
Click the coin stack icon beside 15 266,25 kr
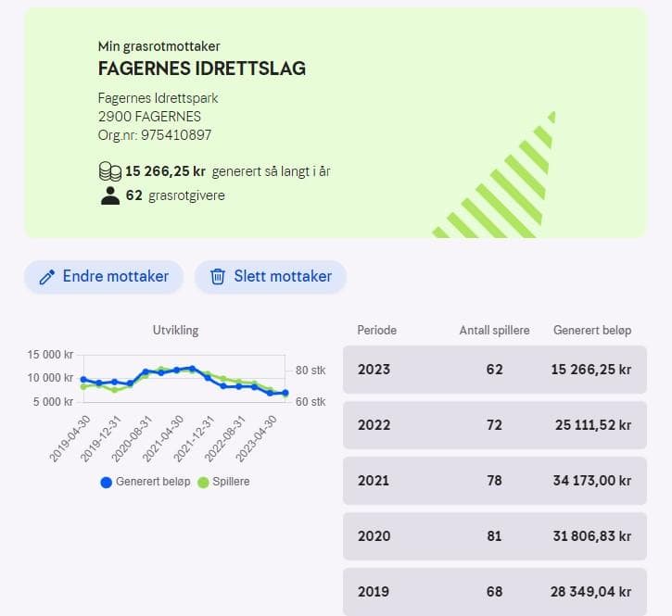point(109,171)
